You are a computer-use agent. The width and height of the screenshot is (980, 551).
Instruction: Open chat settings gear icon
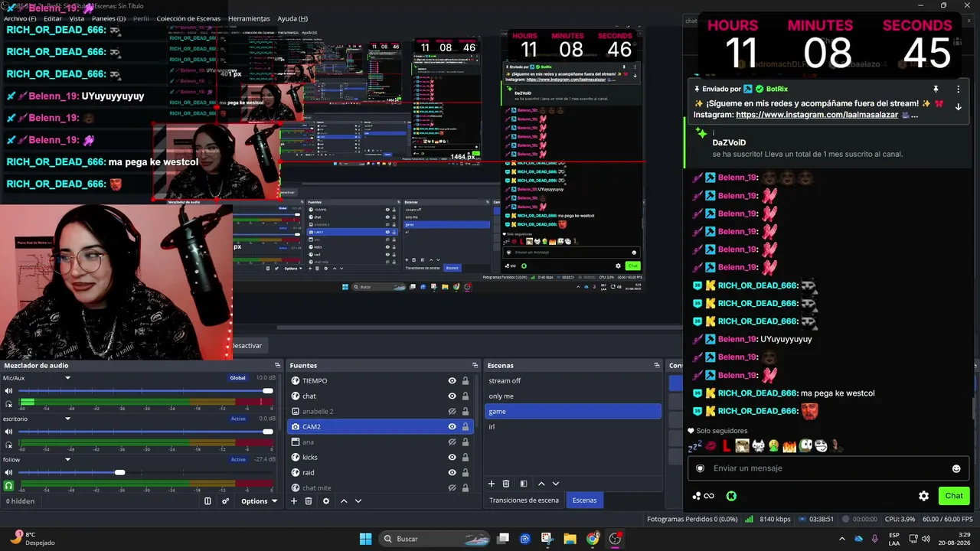pos(924,496)
